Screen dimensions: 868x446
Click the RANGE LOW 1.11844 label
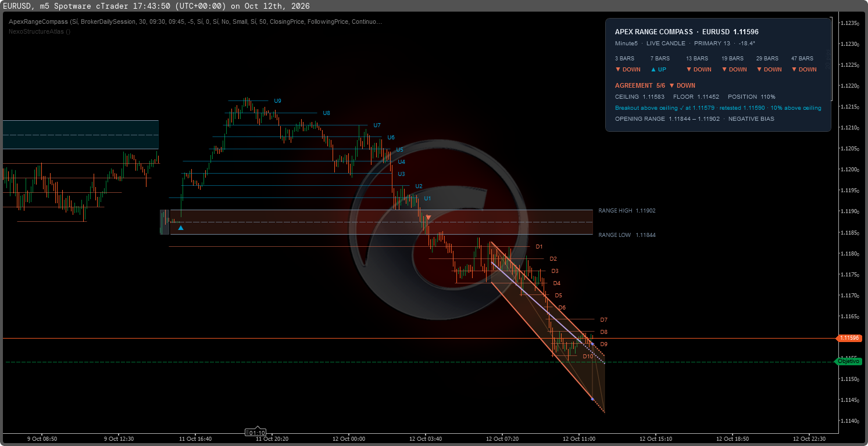(x=627, y=235)
